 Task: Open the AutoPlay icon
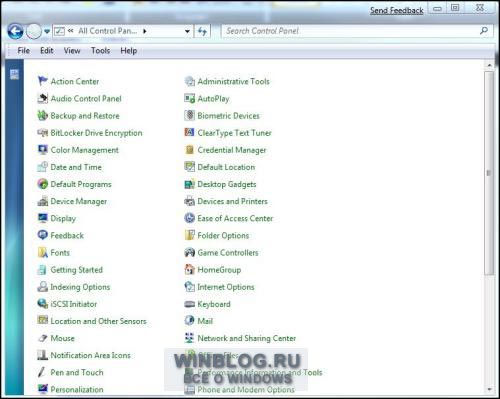190,98
